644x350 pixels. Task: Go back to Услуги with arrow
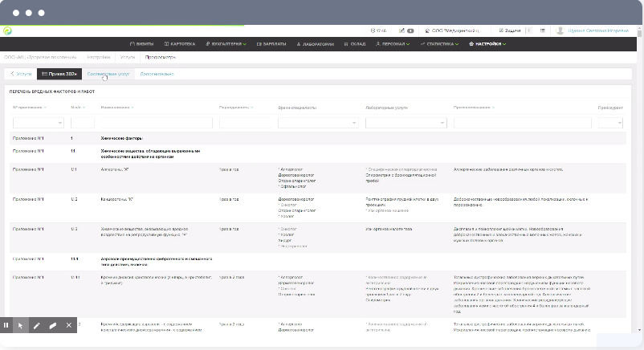[x=21, y=74]
